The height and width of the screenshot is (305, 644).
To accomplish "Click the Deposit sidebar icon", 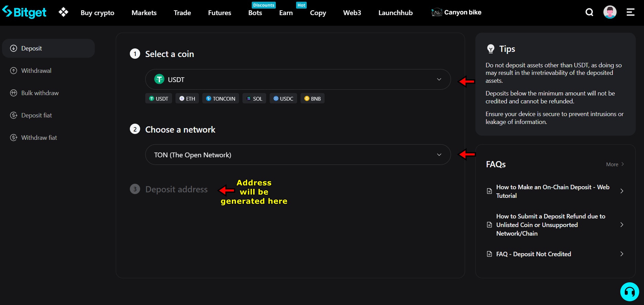I will click(13, 48).
